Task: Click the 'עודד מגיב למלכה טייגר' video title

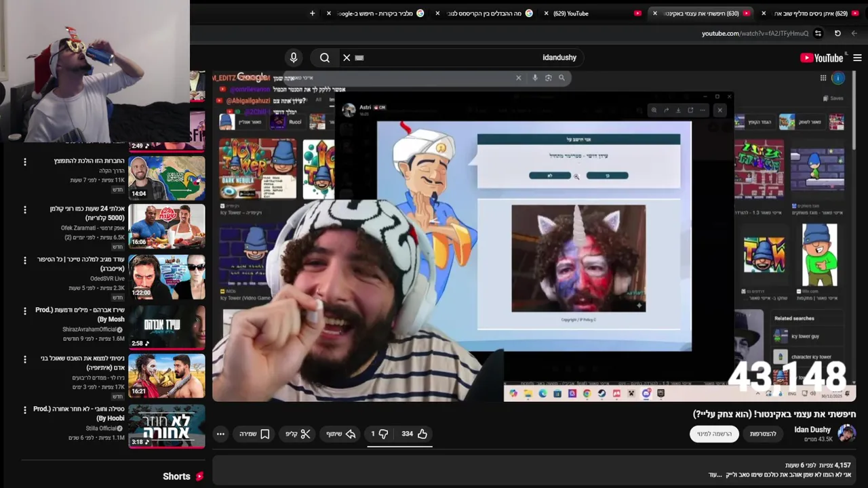Action: click(x=80, y=264)
